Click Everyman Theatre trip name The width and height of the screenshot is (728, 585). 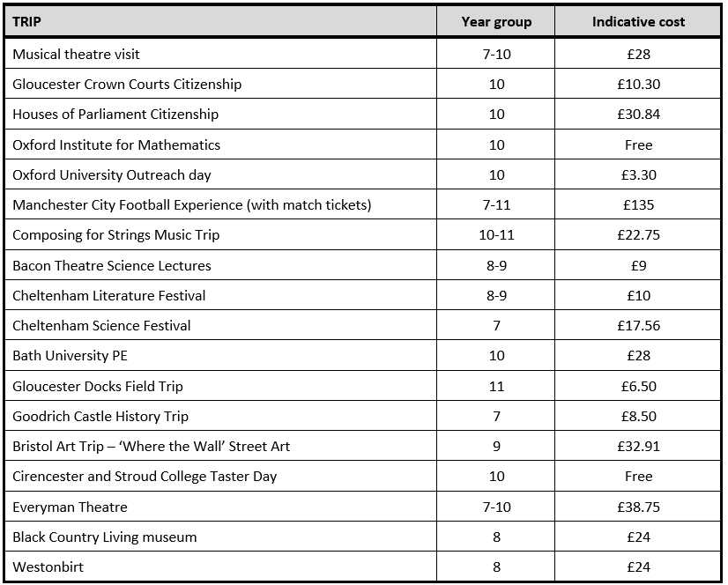point(70,507)
